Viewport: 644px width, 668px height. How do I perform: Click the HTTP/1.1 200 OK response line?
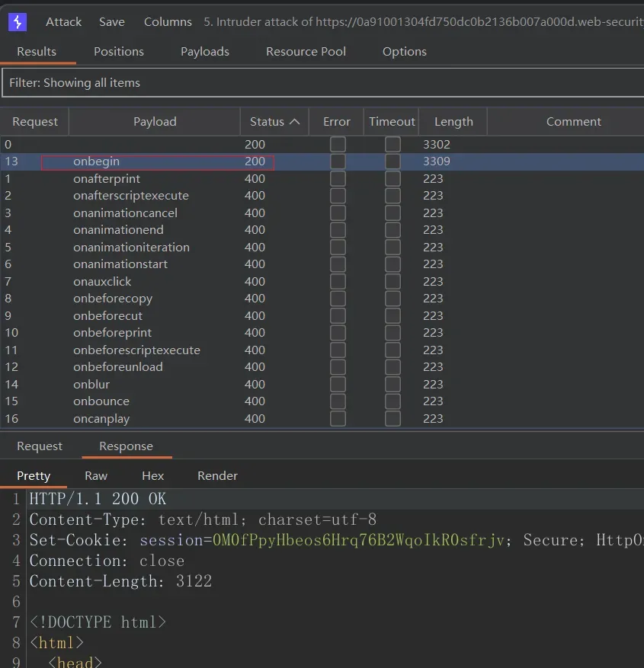(x=98, y=499)
